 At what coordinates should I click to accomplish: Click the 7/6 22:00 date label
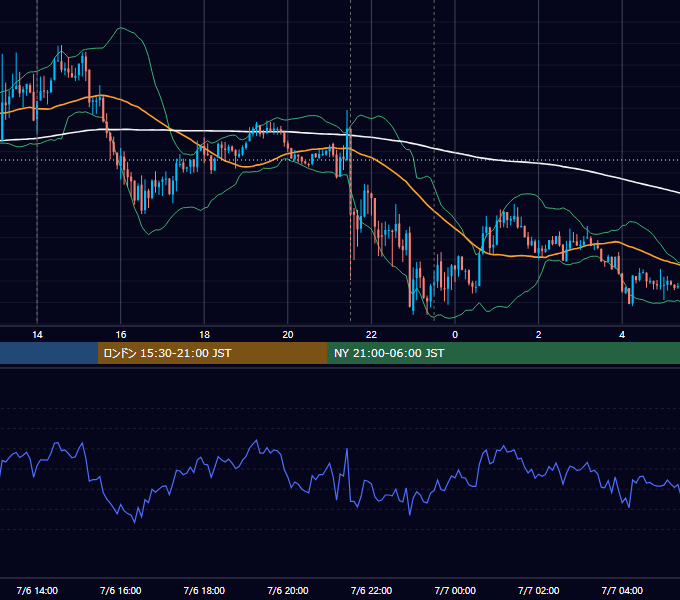coord(371,590)
